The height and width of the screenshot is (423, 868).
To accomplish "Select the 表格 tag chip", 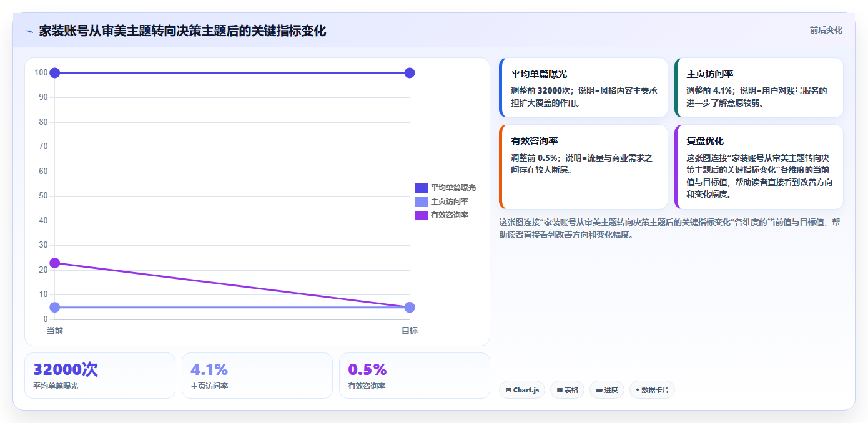I will tap(567, 390).
